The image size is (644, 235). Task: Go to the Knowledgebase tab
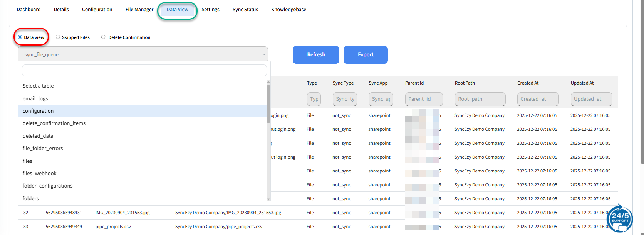point(288,10)
